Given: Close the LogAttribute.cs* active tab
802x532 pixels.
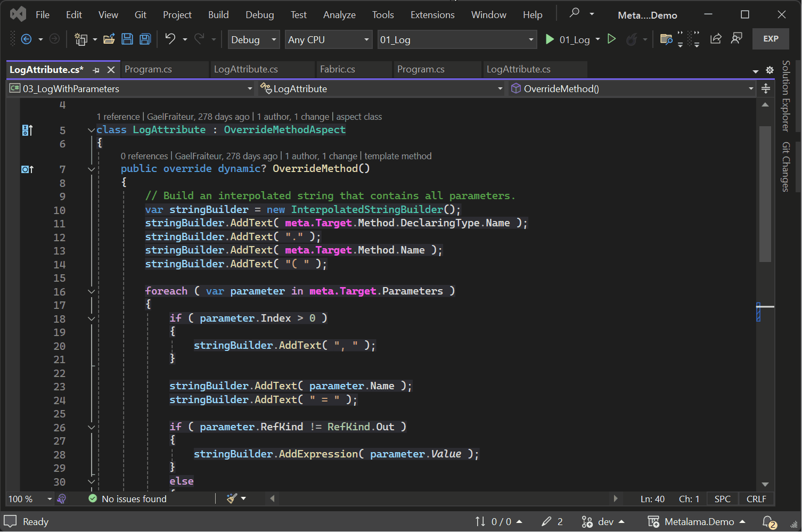Looking at the screenshot, I should [x=111, y=70].
